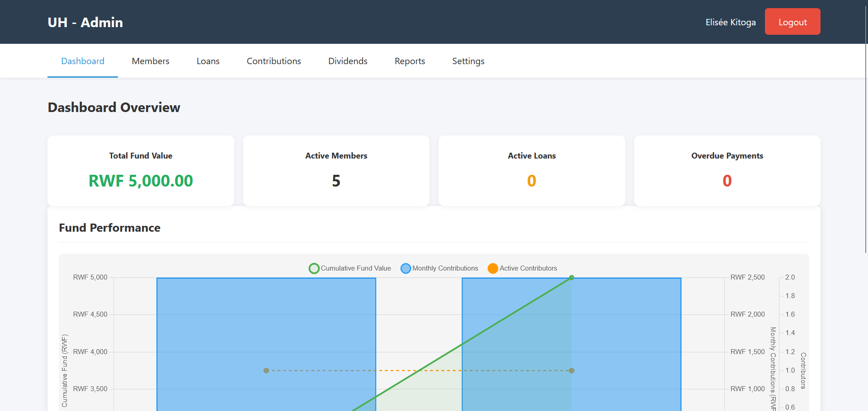The image size is (868, 411).
Task: Select the Total Fund Value card
Action: (141, 170)
